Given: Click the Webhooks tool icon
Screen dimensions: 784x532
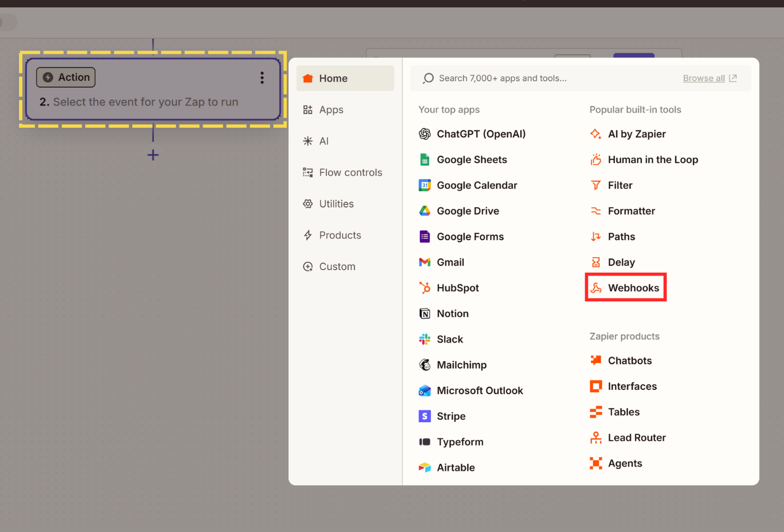Looking at the screenshot, I should click(596, 288).
